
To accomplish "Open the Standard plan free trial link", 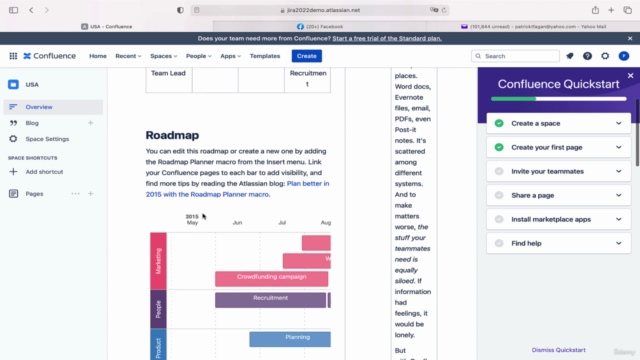I will pyautogui.click(x=387, y=38).
